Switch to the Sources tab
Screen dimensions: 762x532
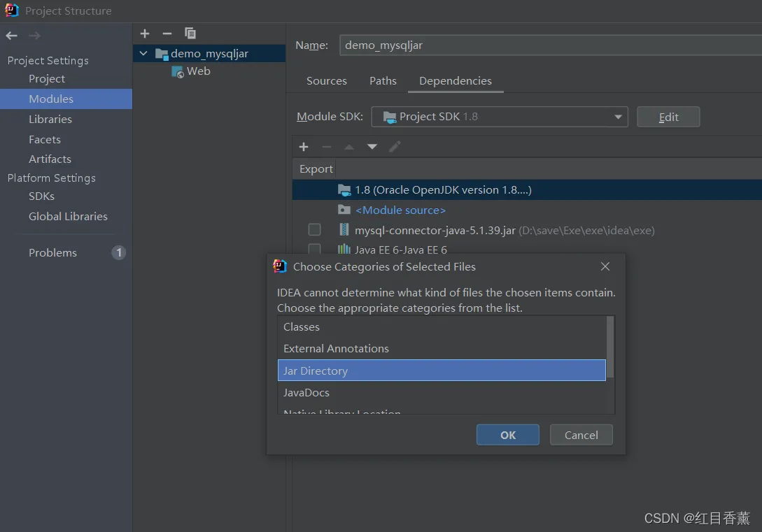pyautogui.click(x=327, y=81)
